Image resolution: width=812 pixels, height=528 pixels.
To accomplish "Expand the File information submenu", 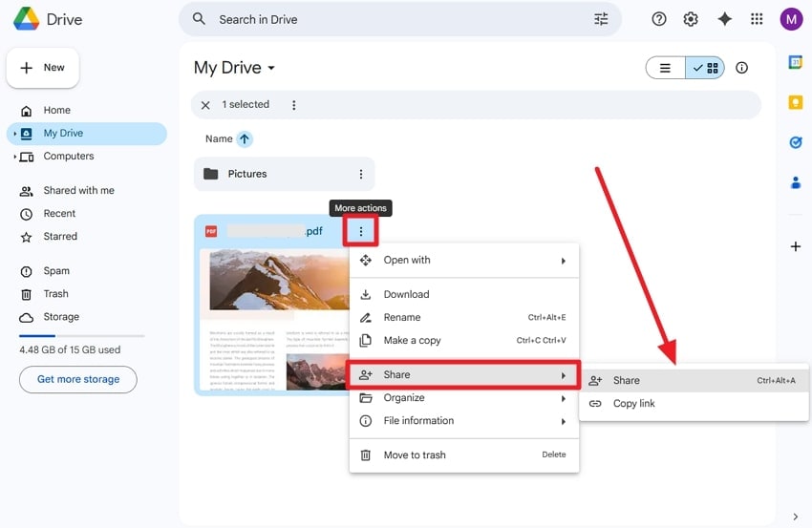I will pyautogui.click(x=464, y=421).
